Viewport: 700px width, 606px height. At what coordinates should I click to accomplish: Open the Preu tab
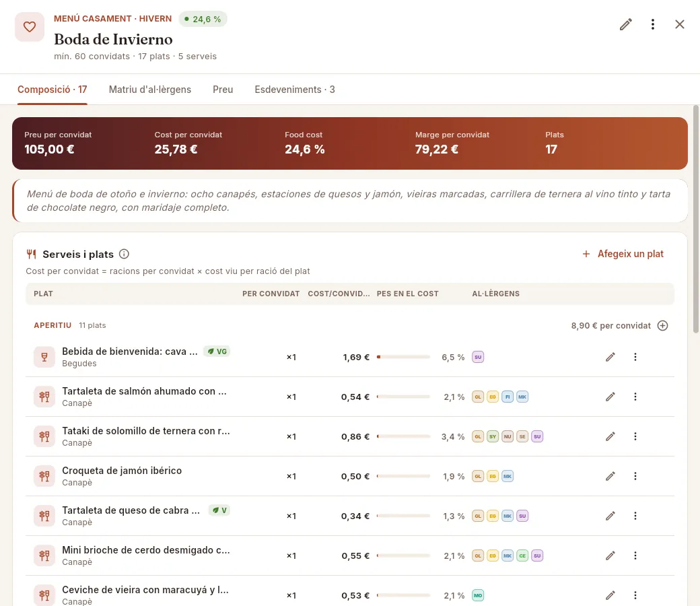point(223,90)
